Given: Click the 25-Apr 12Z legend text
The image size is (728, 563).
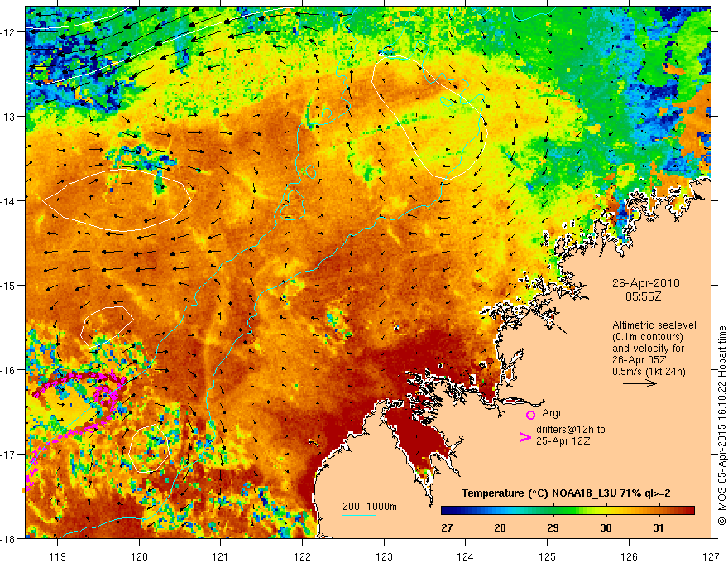Looking at the screenshot, I should pyautogui.click(x=563, y=441).
